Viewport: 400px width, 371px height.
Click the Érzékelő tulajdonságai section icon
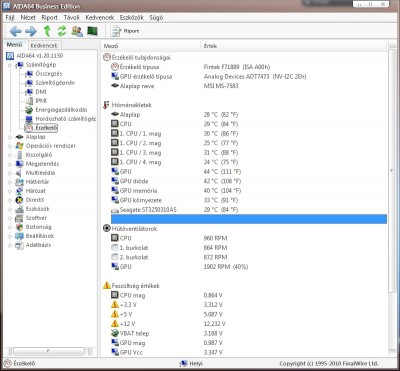(x=107, y=57)
